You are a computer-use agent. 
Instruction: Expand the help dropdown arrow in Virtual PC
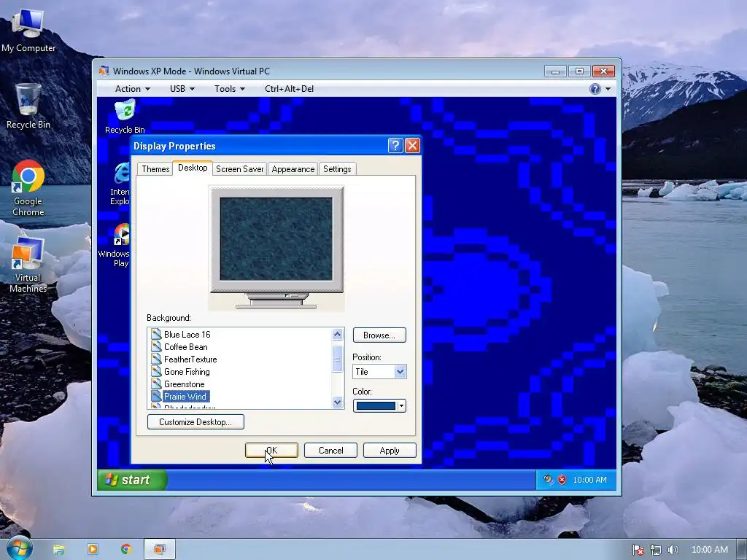pos(608,89)
